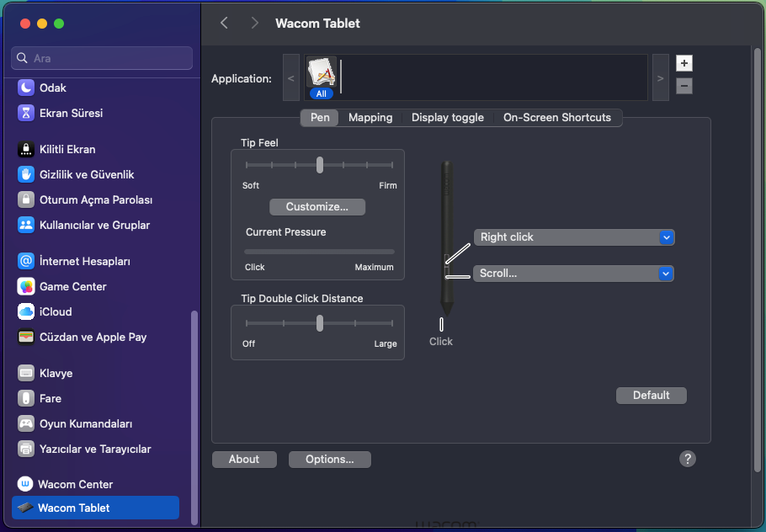Open Oyun Kumandaları label

click(86, 423)
